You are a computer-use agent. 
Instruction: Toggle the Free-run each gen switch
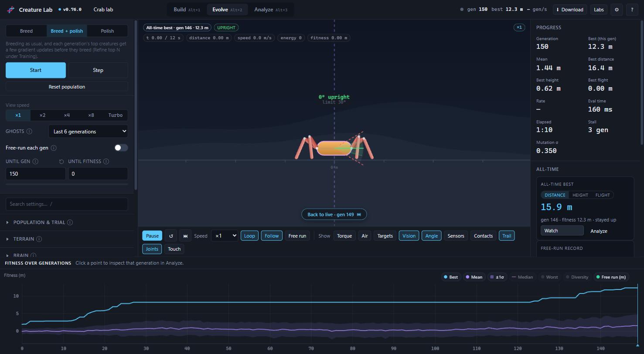point(121,148)
